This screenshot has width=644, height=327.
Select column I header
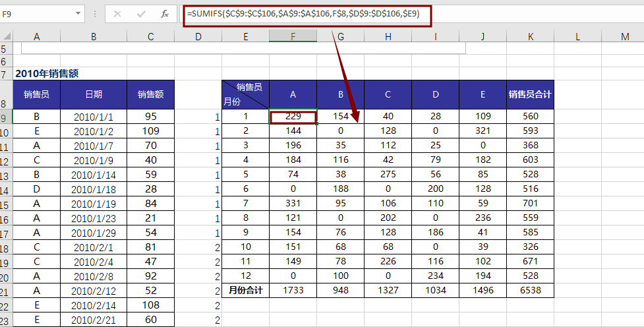pyautogui.click(x=435, y=36)
